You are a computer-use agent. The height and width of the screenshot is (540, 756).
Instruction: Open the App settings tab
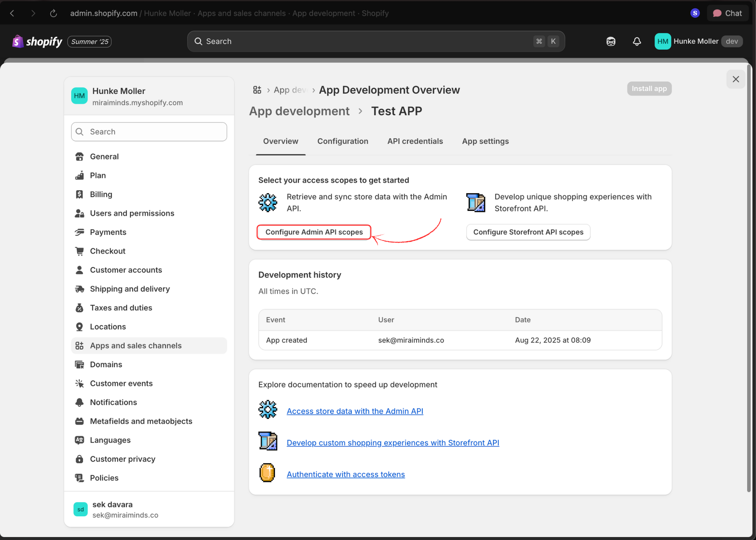(x=485, y=141)
